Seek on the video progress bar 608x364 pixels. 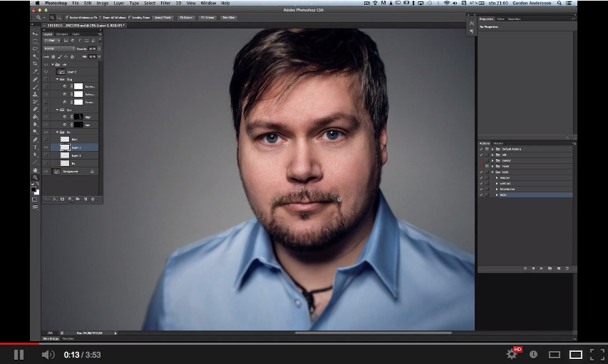pyautogui.click(x=304, y=343)
